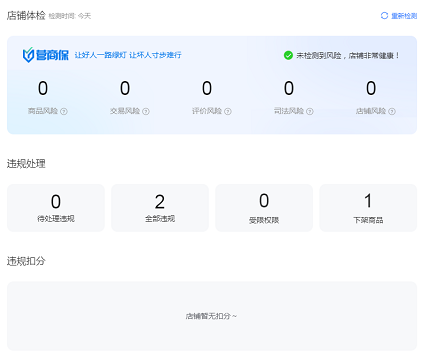Click the 重新检测 link text
Image resolution: width=429 pixels, height=362 pixels.
[x=404, y=16]
